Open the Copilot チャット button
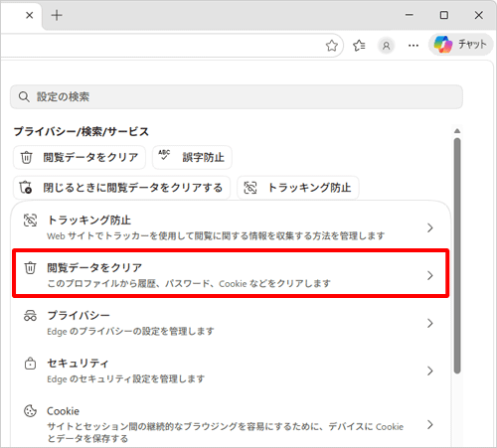The image size is (497, 448). click(x=461, y=45)
